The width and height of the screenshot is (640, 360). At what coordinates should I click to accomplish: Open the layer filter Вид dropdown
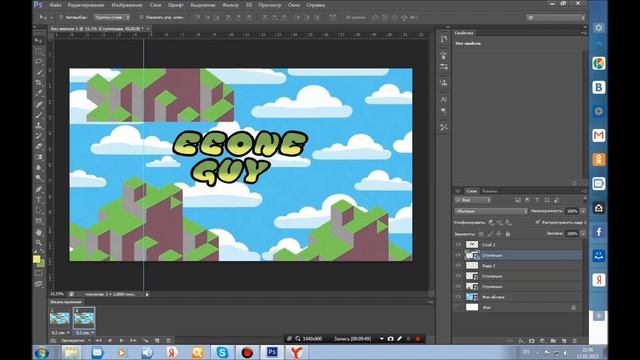[473, 200]
